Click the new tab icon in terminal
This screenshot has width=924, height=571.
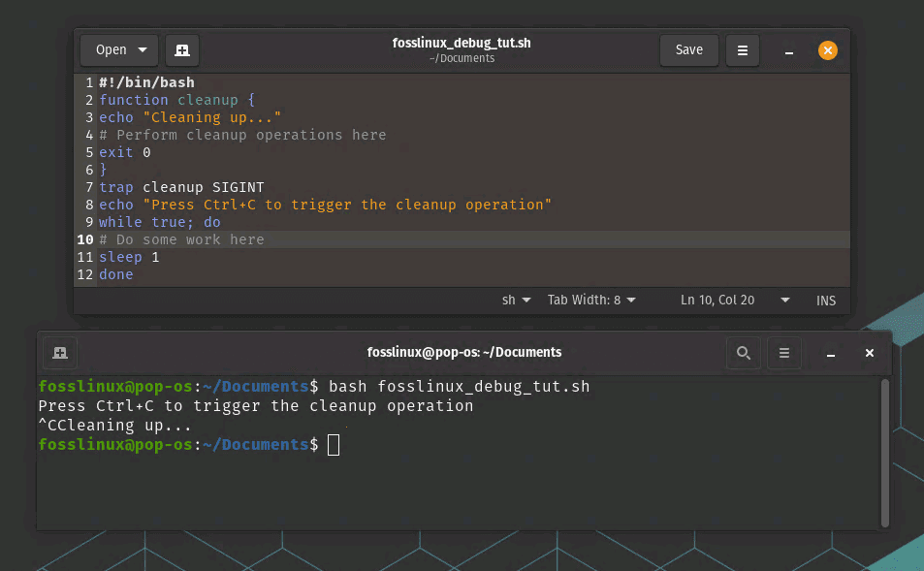coord(59,353)
